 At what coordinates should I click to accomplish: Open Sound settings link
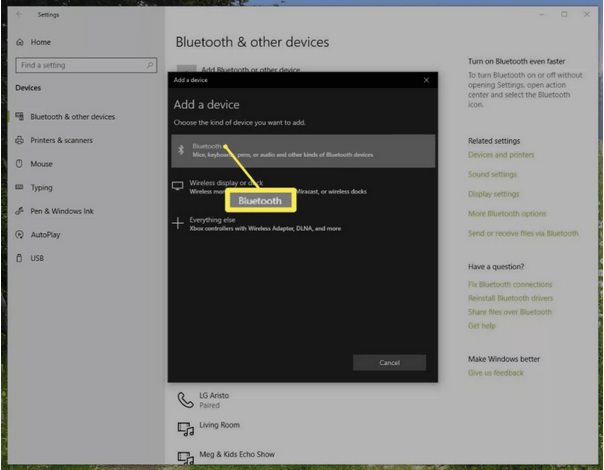492,175
